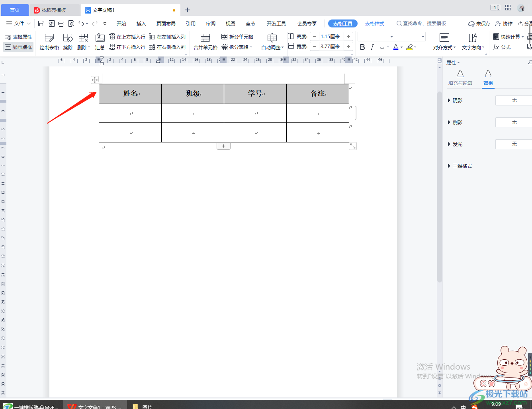The width and height of the screenshot is (532, 409).
Task: Apply the yellow highlight color
Action: pos(409,47)
